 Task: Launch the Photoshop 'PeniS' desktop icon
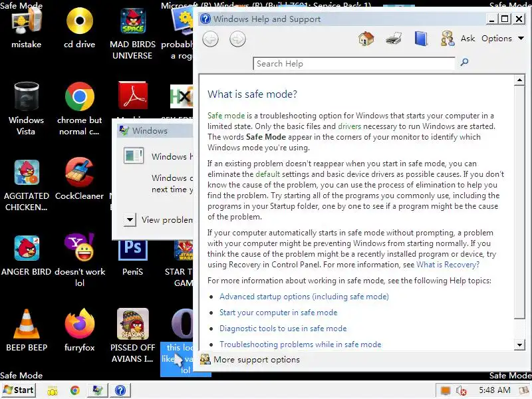[x=132, y=250]
